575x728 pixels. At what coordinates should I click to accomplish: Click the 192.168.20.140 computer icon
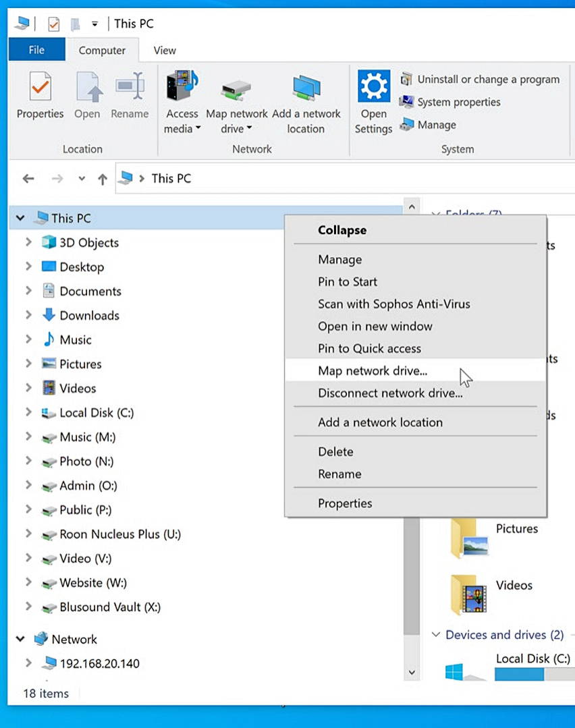click(x=49, y=663)
